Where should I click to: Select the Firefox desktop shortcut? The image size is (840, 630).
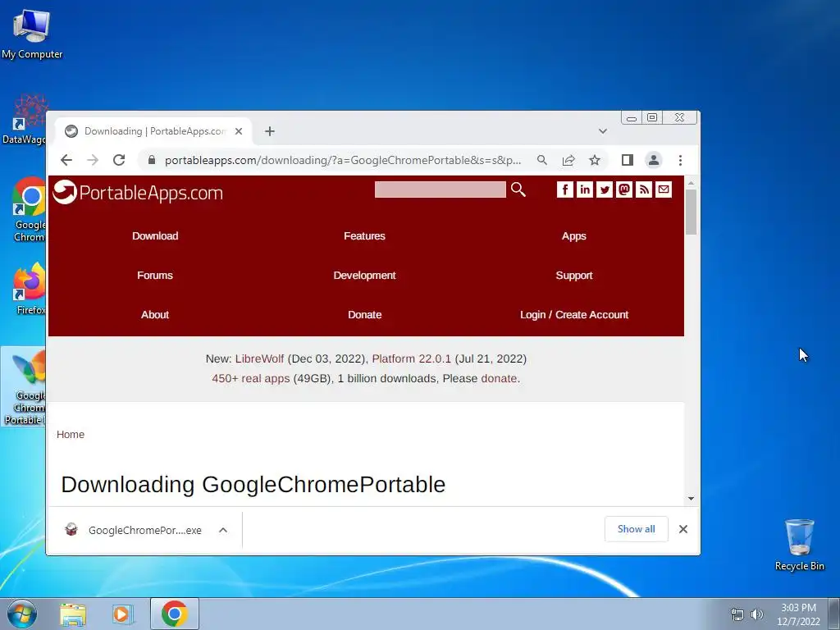click(30, 288)
